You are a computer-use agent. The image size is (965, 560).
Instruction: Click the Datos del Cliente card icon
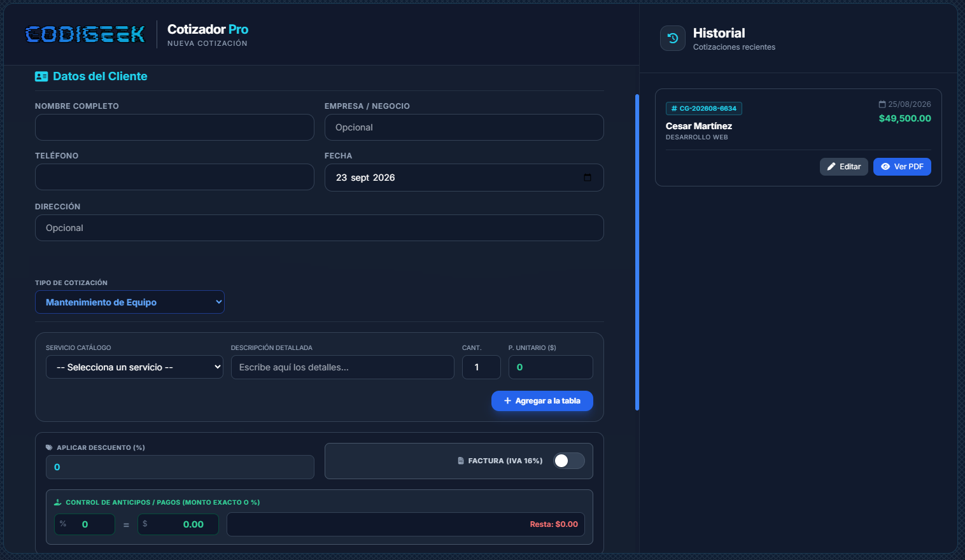pos(41,76)
